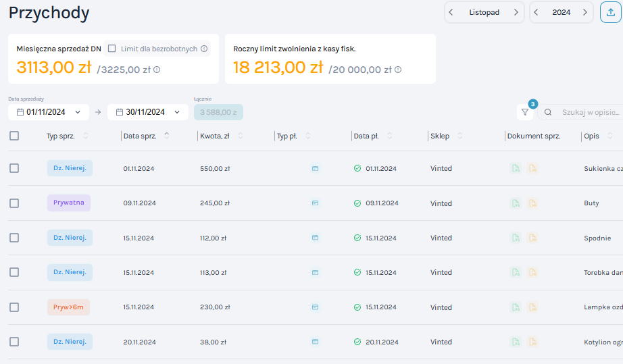Open start date dropdown 01/11/2024

pos(49,112)
